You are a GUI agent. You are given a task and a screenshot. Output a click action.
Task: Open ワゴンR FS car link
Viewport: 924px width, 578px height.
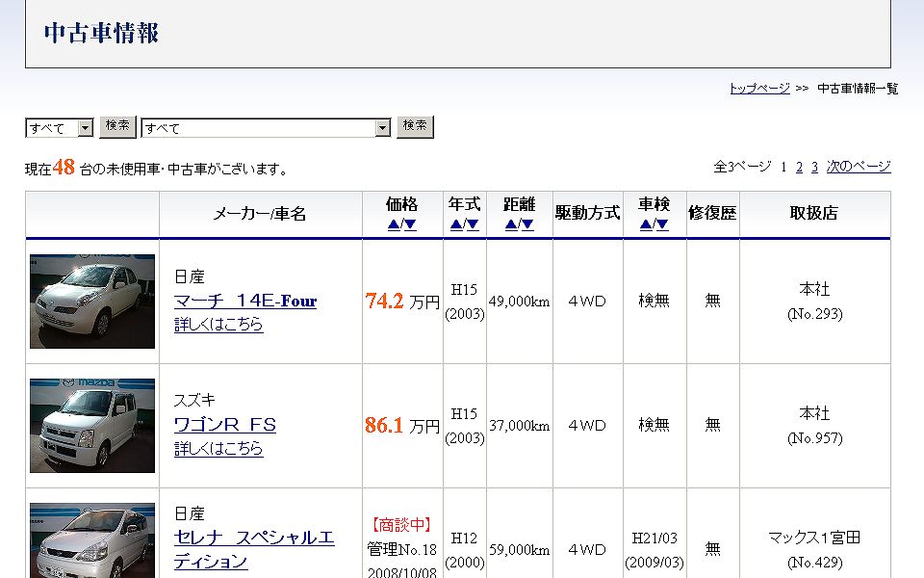tap(225, 425)
